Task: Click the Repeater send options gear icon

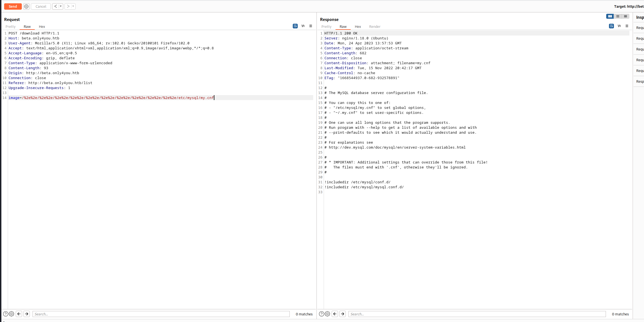Action: (26, 6)
